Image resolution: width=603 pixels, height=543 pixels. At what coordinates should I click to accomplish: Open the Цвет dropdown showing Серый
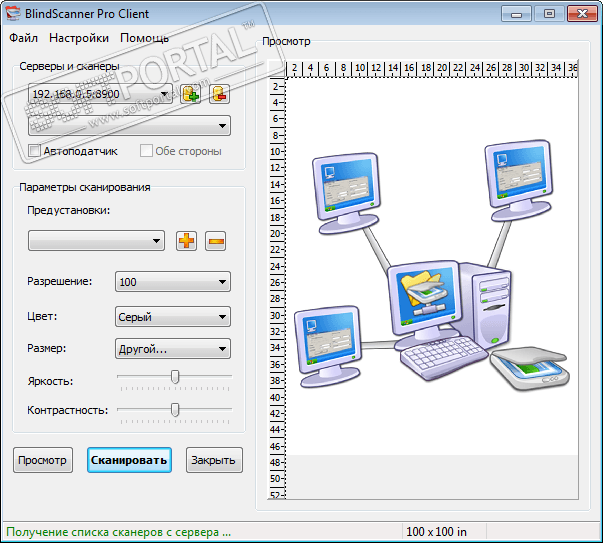coord(173,316)
